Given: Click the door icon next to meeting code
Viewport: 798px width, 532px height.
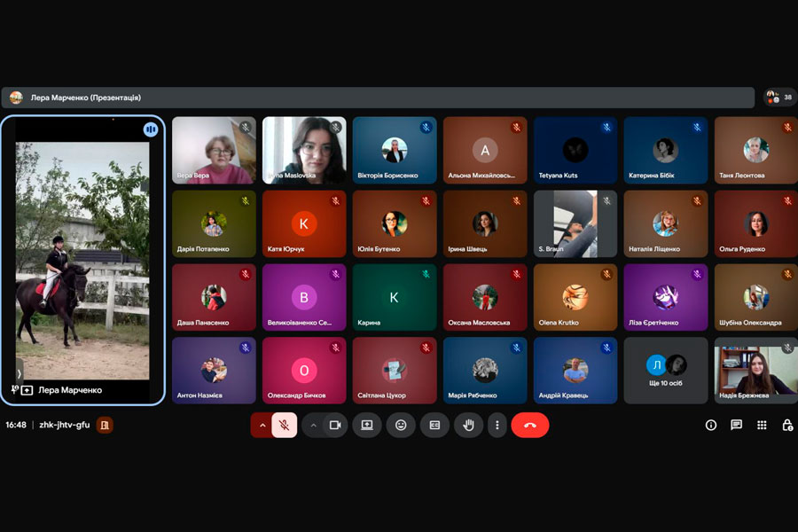Looking at the screenshot, I should (105, 425).
